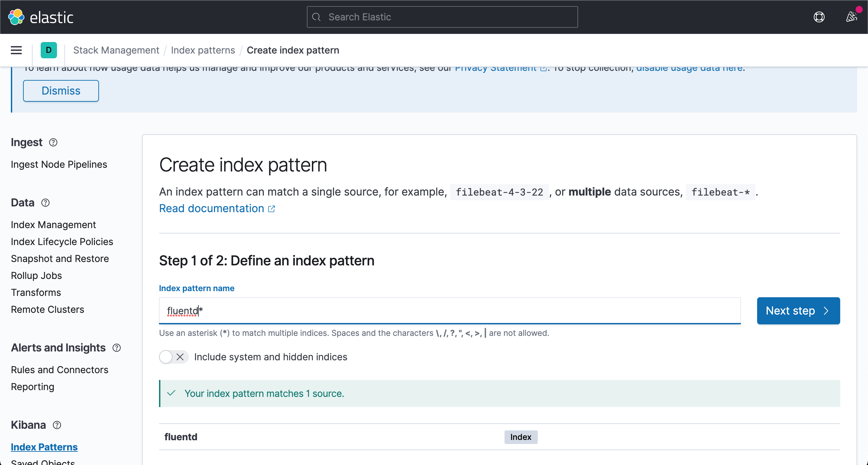The image size is (868, 465).
Task: Dismiss the usage data notice
Action: 61,91
